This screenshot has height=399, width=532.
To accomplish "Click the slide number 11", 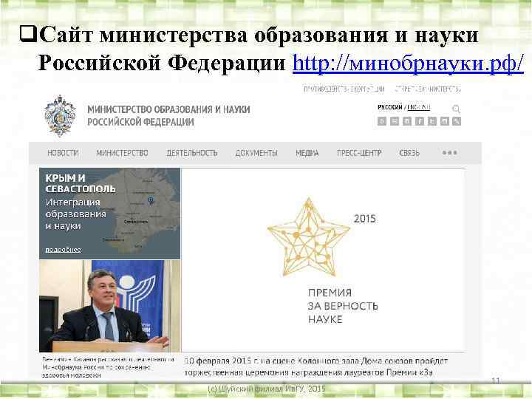I will 496,381.
